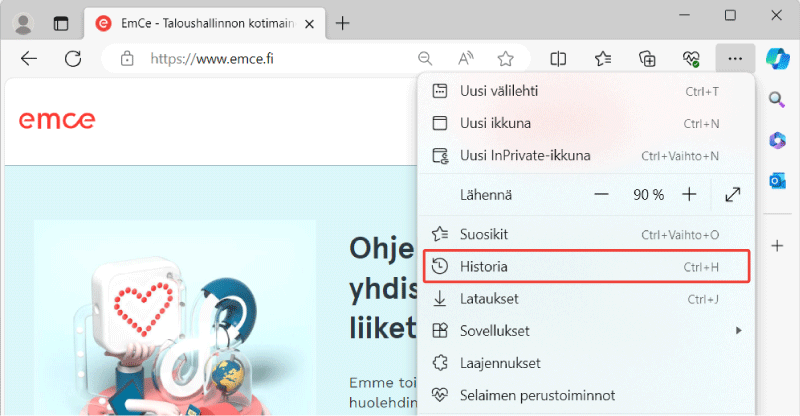The width and height of the screenshot is (800, 416).
Task: Open split screen icon
Action: 558,59
